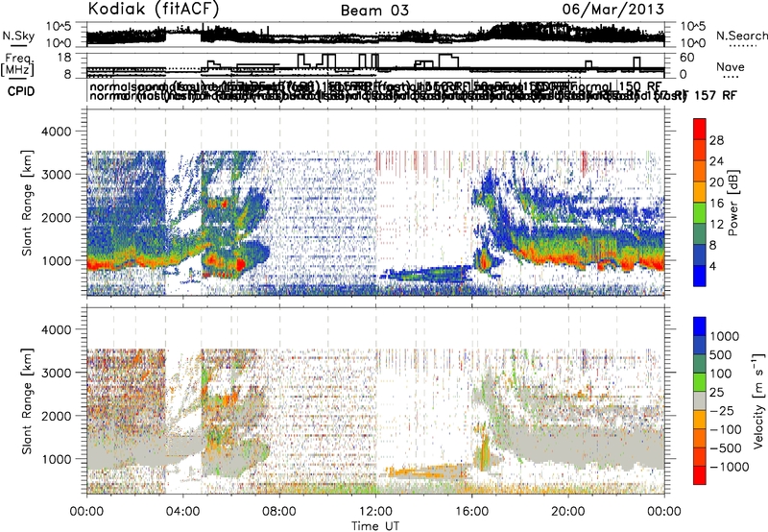The width and height of the screenshot is (768, 532).
Task: Click the red segment atop Power color bar
Action: pyautogui.click(x=700, y=130)
